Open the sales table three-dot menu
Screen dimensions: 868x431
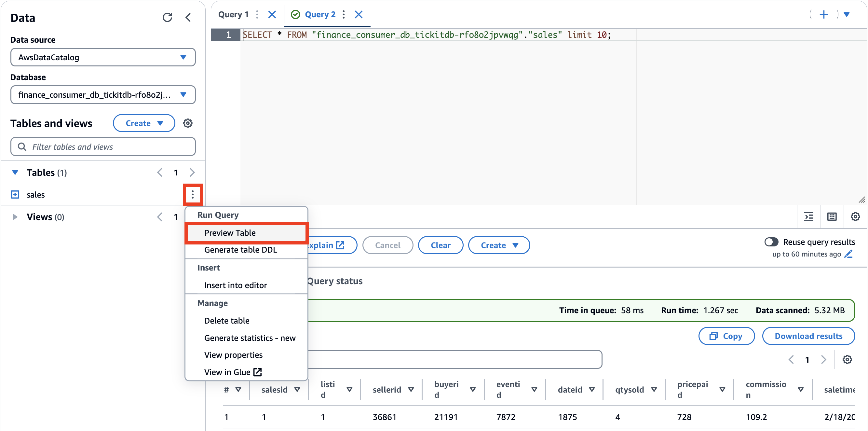(193, 195)
